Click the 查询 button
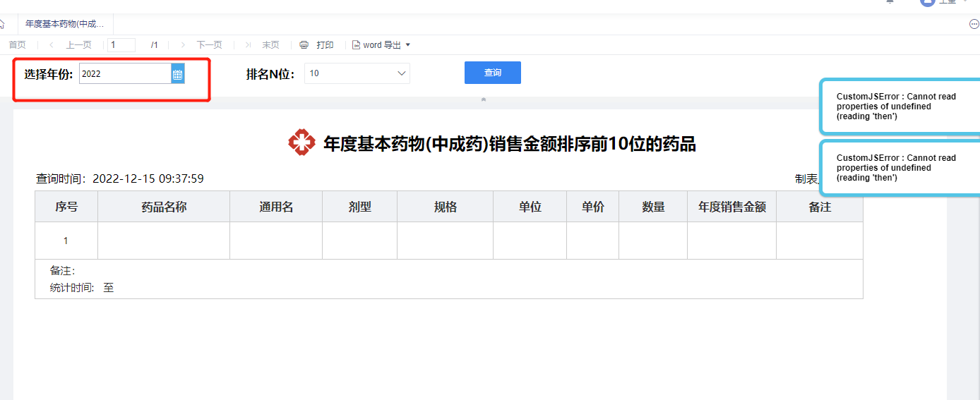Viewport: 980px width, 400px height. (493, 73)
